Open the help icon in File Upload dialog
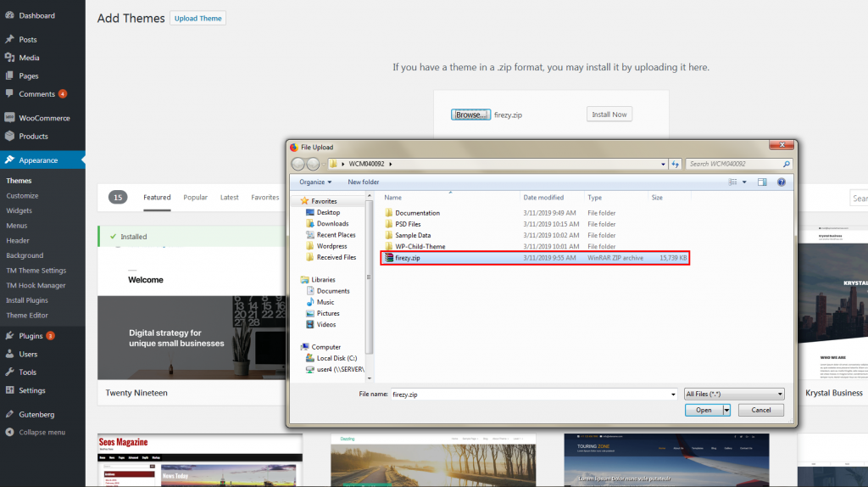 [x=781, y=182]
